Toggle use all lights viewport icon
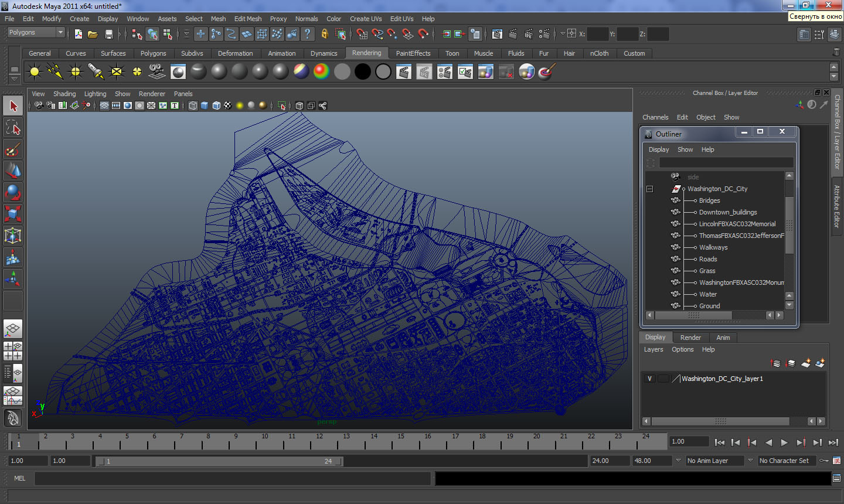The height and width of the screenshot is (504, 844). 240,105
